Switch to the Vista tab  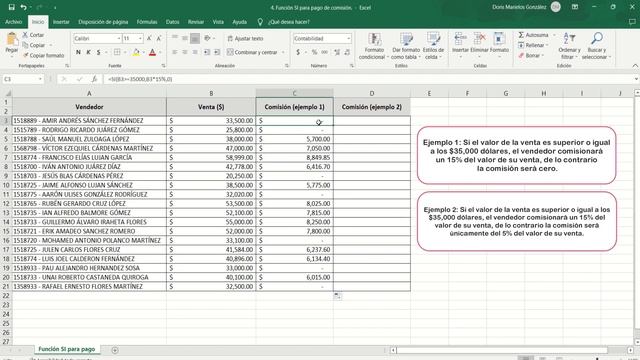click(218, 22)
